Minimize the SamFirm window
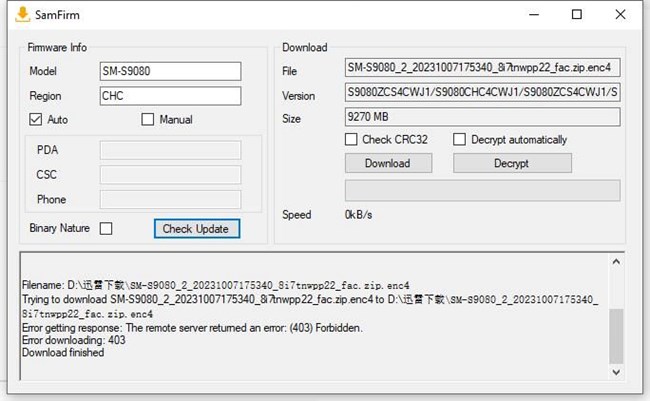Image resolution: width=650 pixels, height=401 pixels. (x=531, y=15)
